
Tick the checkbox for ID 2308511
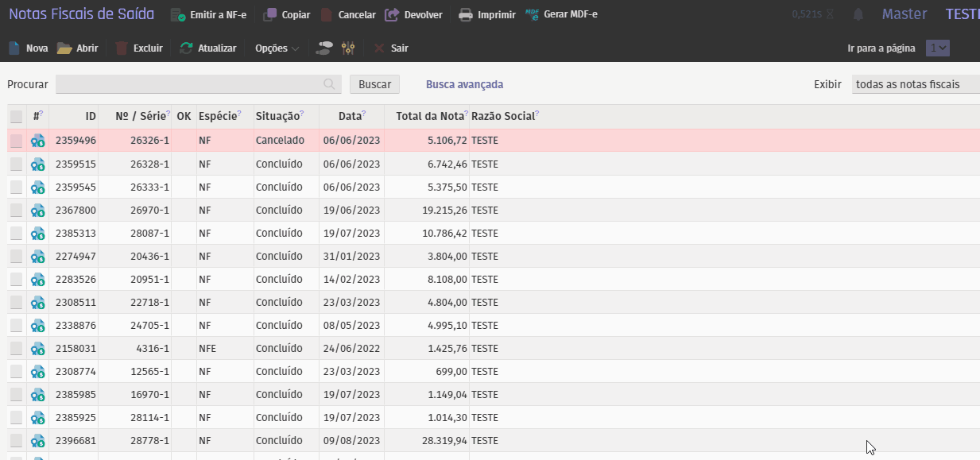pos(16,302)
